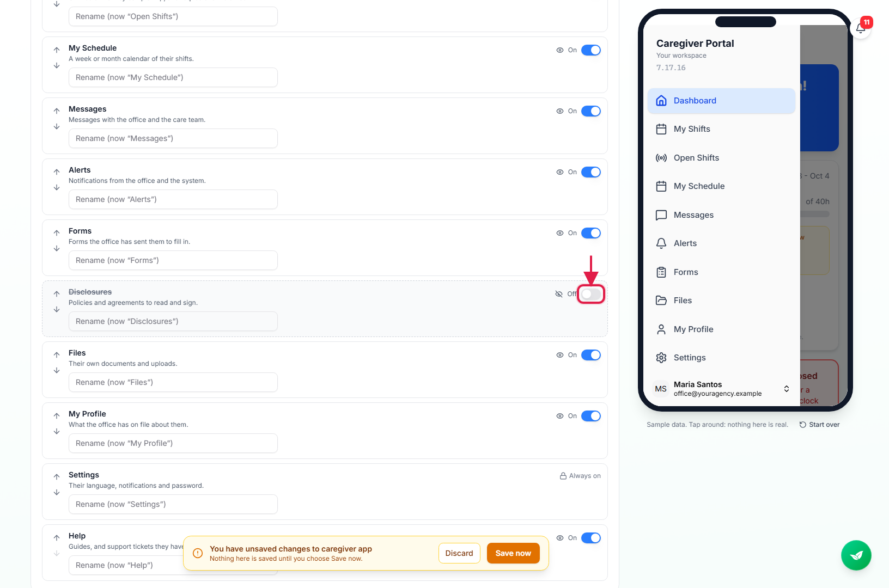Screen dimensions: 889x588
Task: Turn off the My Schedule switch
Action: point(591,50)
